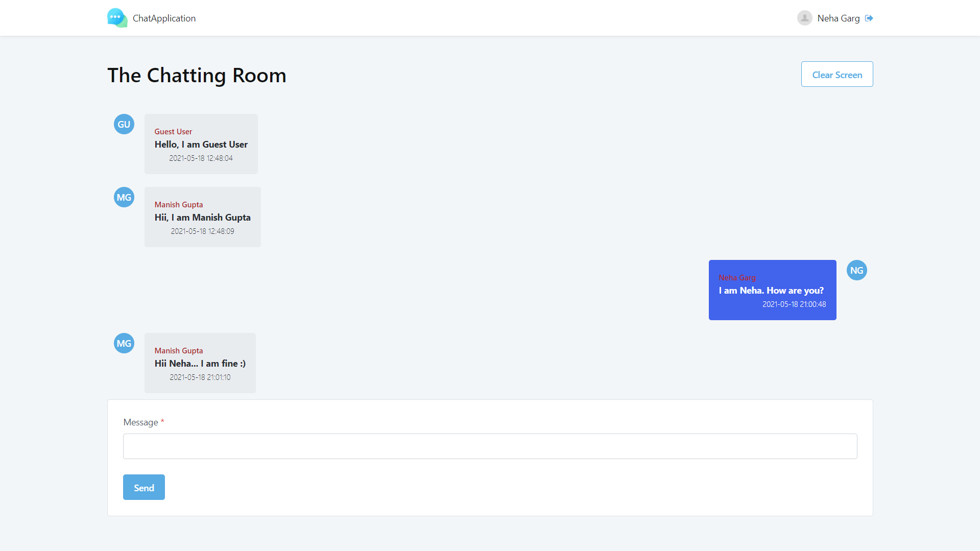Click Manish Gupta name above 'Hii, I am Manish Gupta'
Screen dimensions: 980x551
179,205
